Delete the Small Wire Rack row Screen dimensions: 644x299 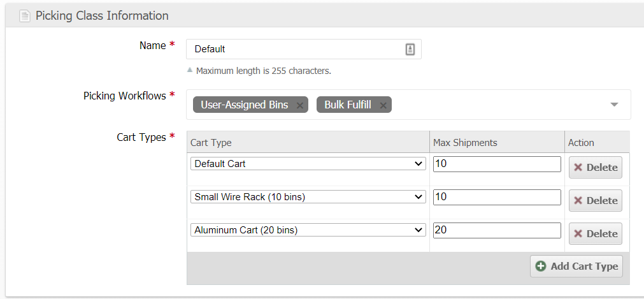coord(595,200)
